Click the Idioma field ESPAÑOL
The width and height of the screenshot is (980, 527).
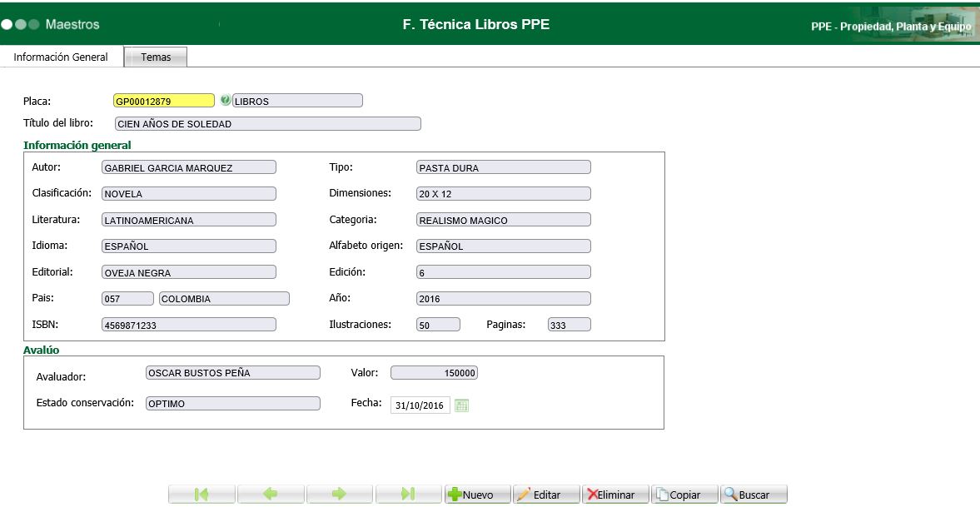click(189, 246)
